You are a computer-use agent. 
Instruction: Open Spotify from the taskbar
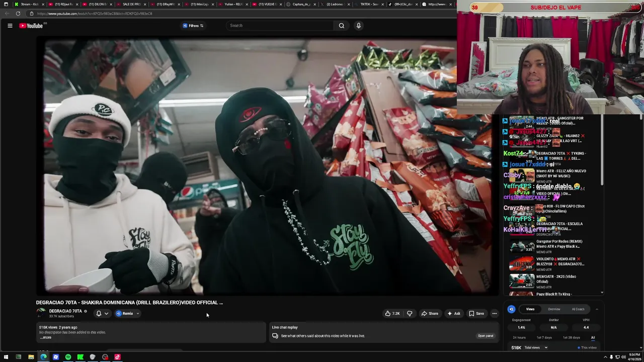[x=68, y=357]
